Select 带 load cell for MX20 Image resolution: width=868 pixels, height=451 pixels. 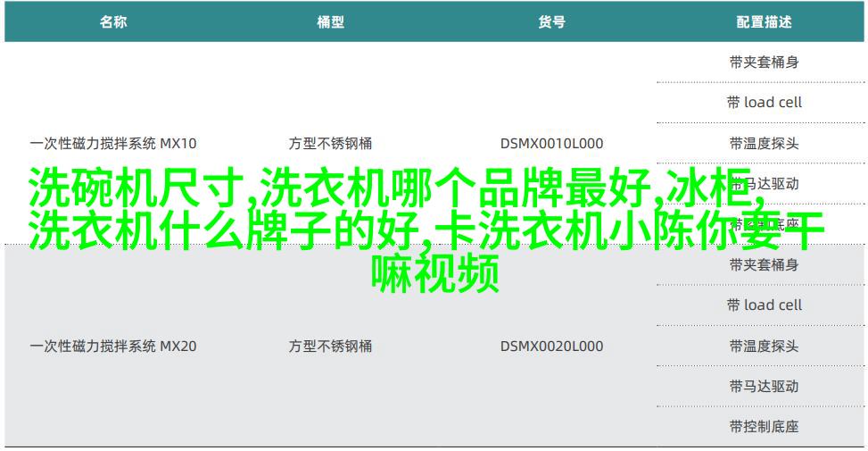pos(764,305)
